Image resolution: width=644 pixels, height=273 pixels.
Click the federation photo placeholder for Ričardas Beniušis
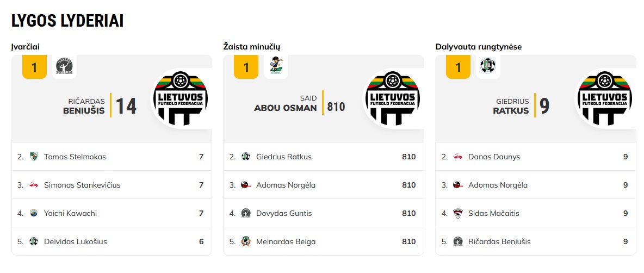(x=182, y=99)
